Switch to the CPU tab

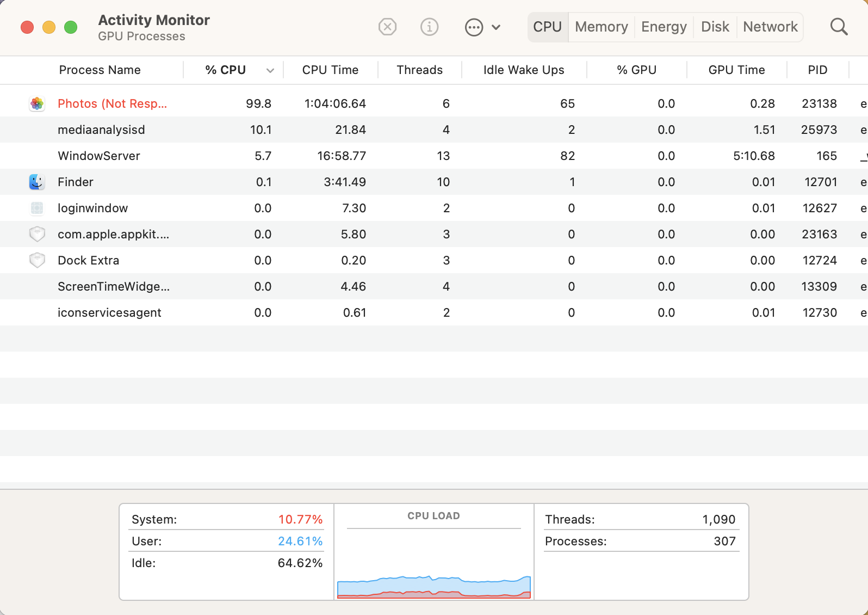pyautogui.click(x=547, y=27)
